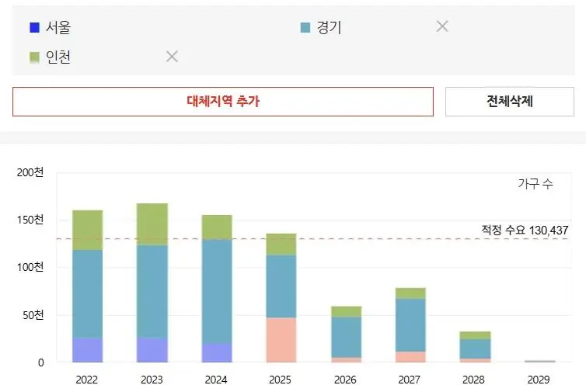
Task: Click the green 인천 legend swatch
Action: [x=34, y=57]
